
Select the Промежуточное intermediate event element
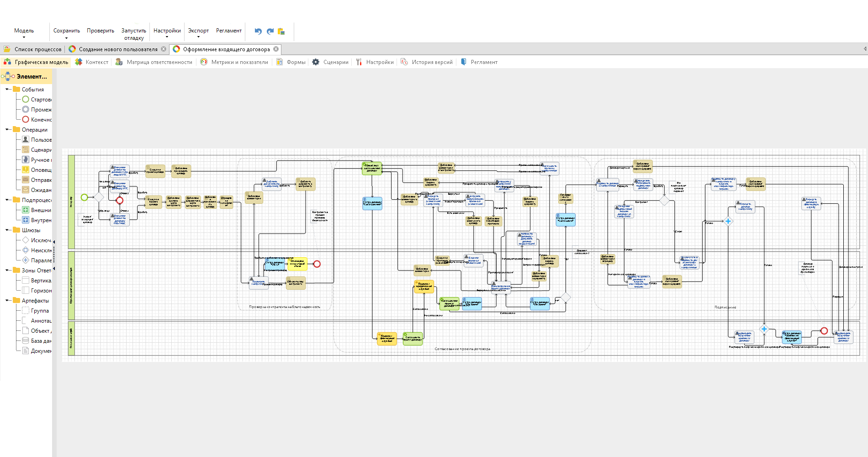(37, 109)
